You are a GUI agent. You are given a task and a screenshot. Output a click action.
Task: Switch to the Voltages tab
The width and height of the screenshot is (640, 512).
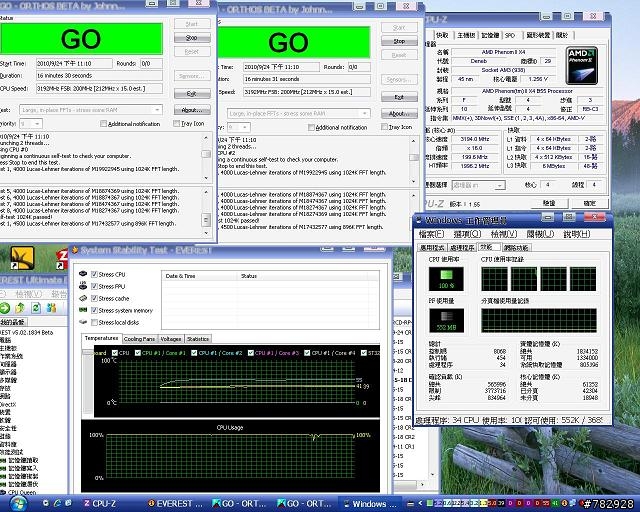click(171, 339)
